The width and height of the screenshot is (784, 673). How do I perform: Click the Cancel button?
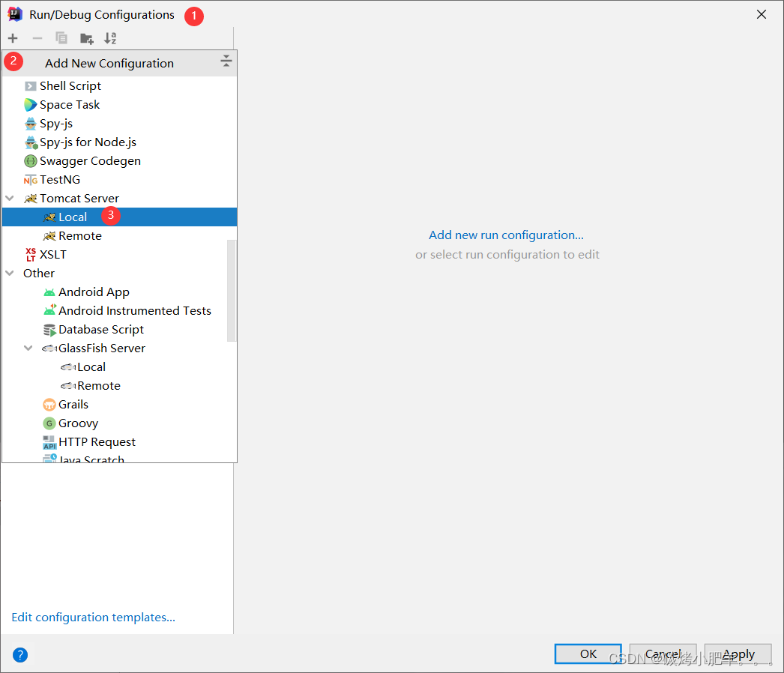663,654
